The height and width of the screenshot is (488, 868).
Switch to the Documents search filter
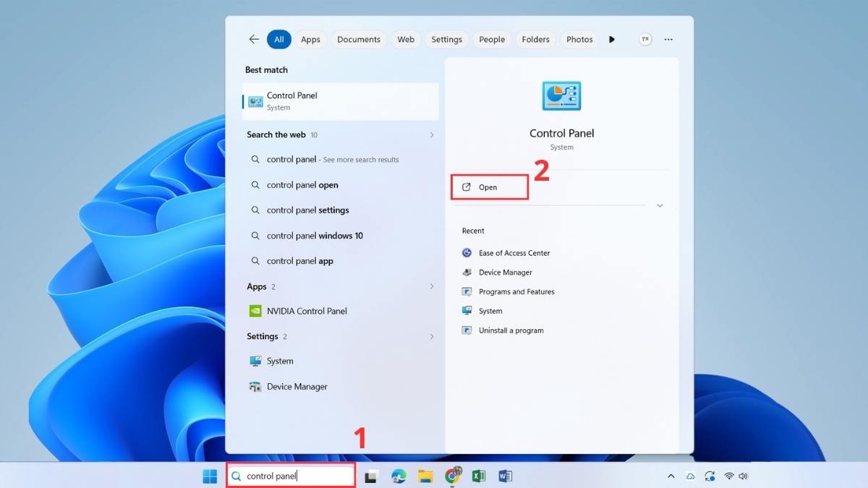click(x=359, y=39)
